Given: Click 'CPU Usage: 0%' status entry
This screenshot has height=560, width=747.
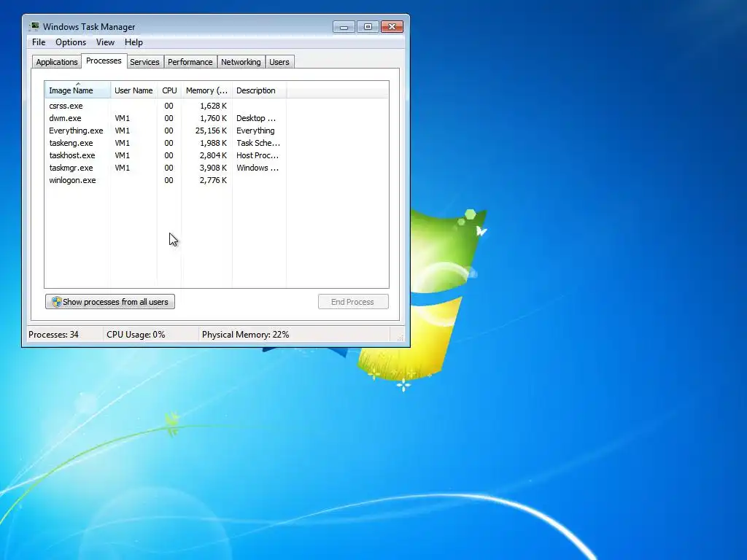Looking at the screenshot, I should [x=136, y=334].
